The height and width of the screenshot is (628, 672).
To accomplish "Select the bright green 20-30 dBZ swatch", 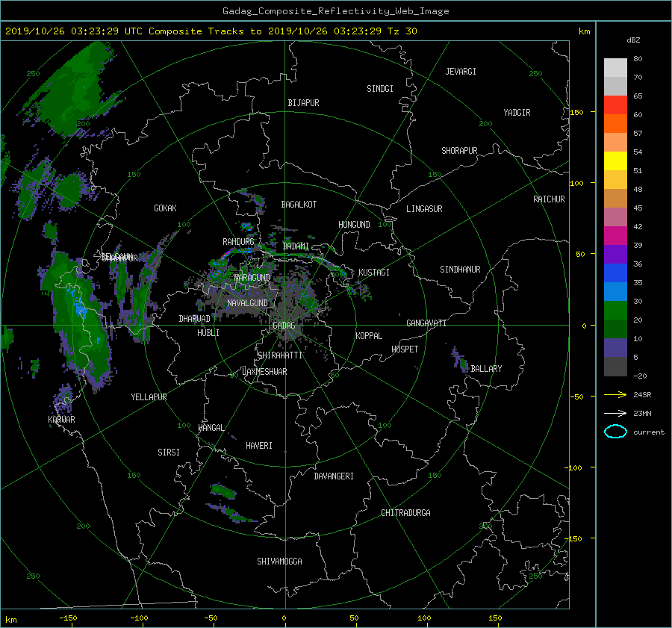I will click(x=615, y=311).
